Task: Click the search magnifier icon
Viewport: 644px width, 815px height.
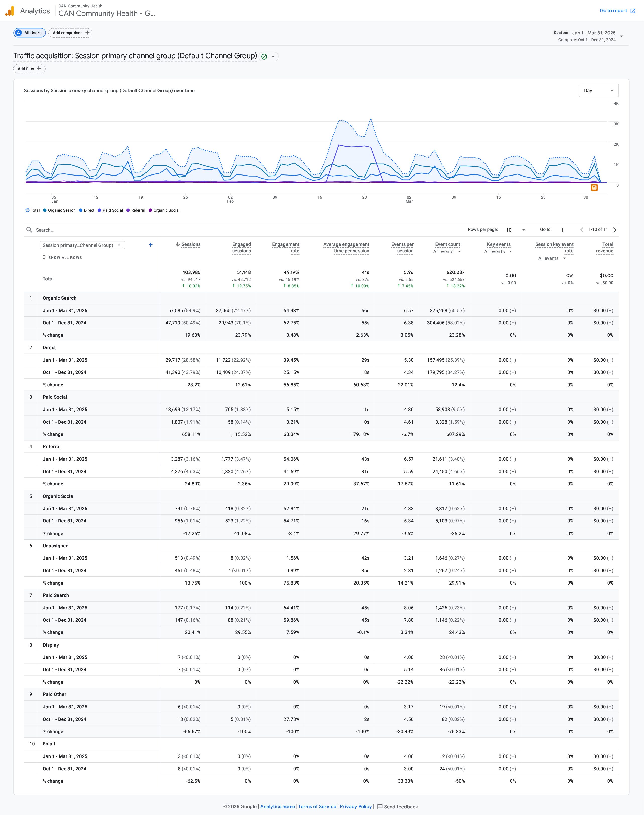Action: click(29, 230)
